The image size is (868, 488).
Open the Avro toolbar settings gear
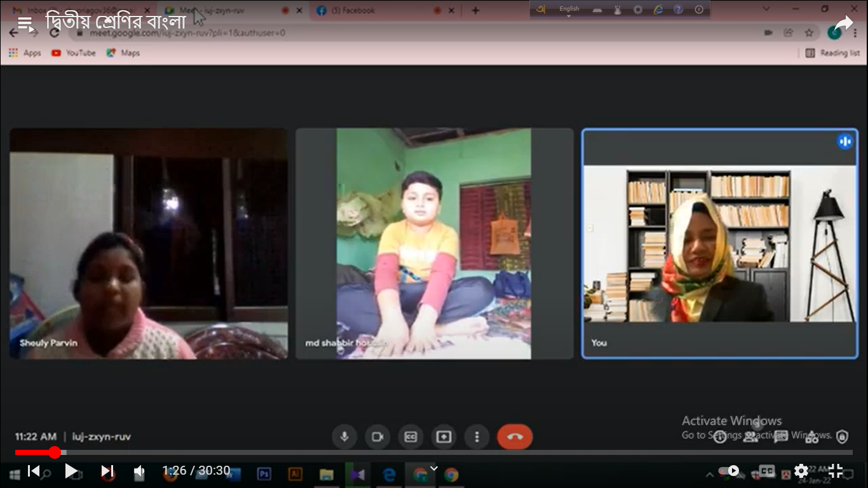point(638,10)
